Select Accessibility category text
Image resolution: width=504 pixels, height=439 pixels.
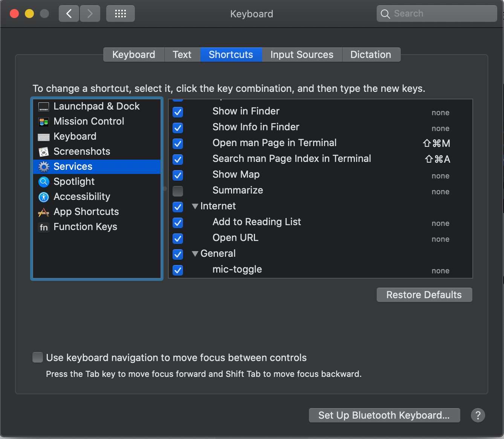[x=82, y=197]
